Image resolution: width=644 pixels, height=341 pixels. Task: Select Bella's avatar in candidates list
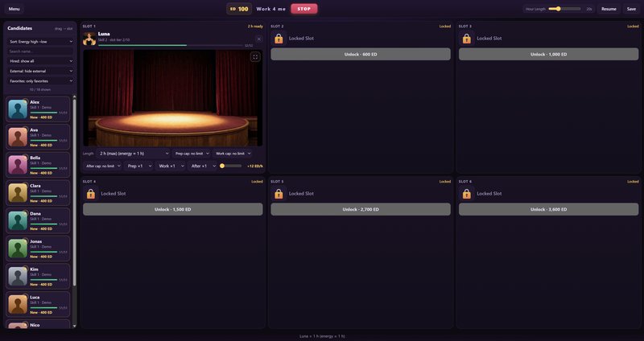click(18, 165)
